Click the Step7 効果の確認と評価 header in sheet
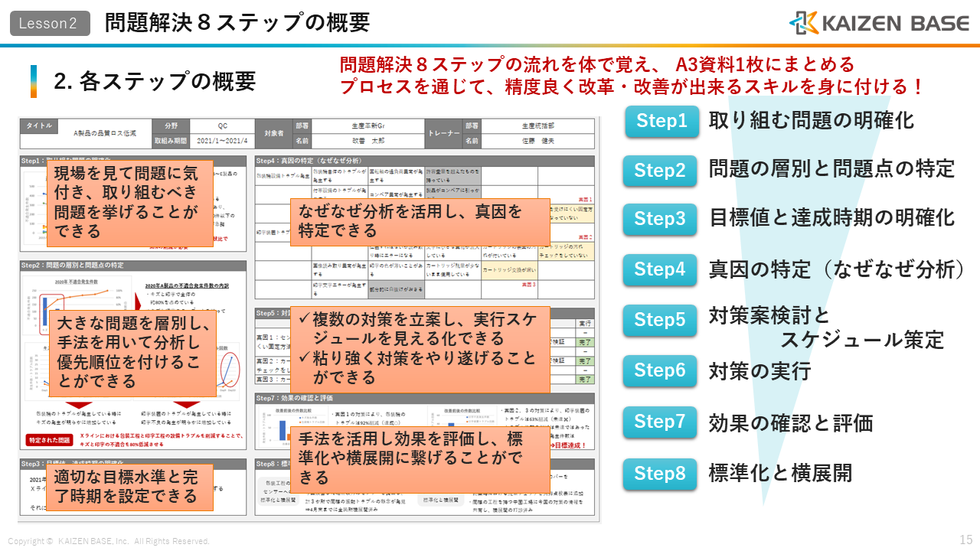Image resolution: width=980 pixels, height=551 pixels. tap(424, 399)
